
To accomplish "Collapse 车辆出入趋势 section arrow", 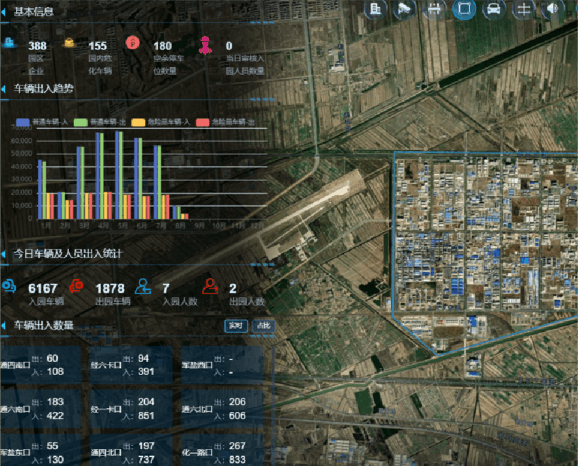I will [3, 89].
